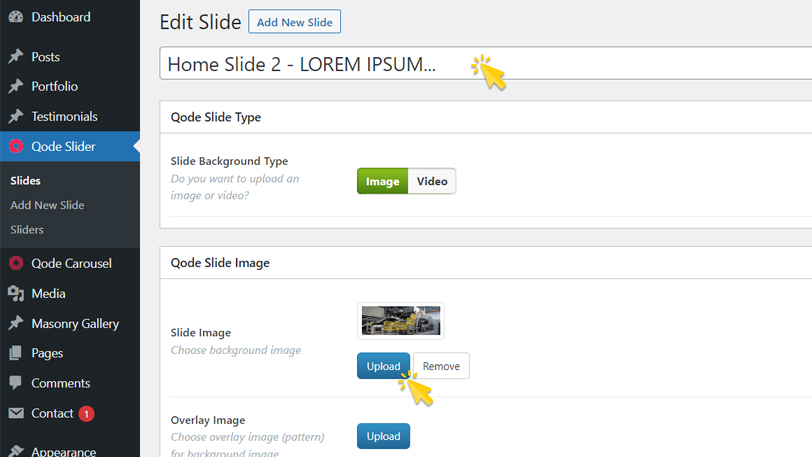Switch slide background type to Video

coord(432,181)
